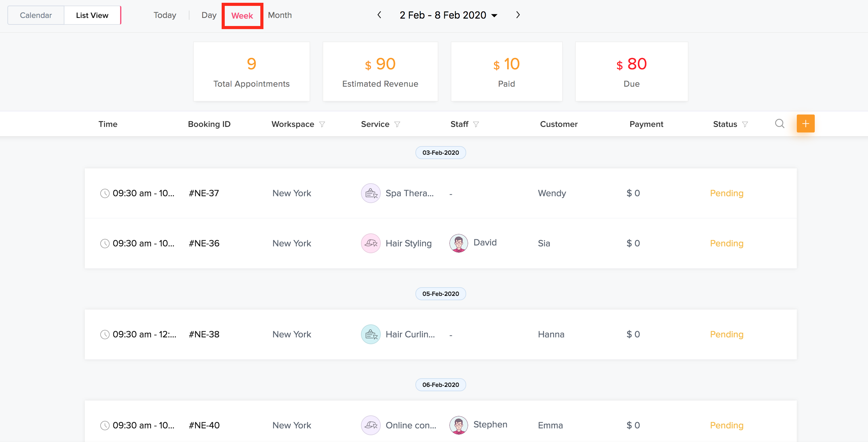868x442 pixels.
Task: Open the Status column filter icon
Action: tap(745, 124)
